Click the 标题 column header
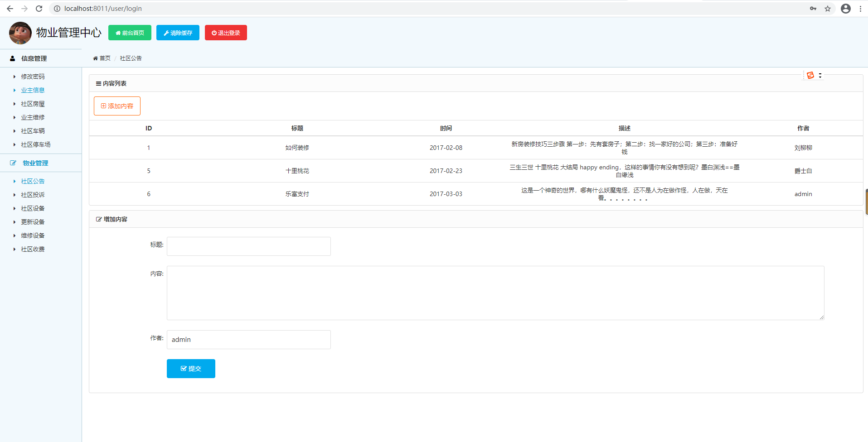This screenshot has height=442, width=868. [297, 128]
